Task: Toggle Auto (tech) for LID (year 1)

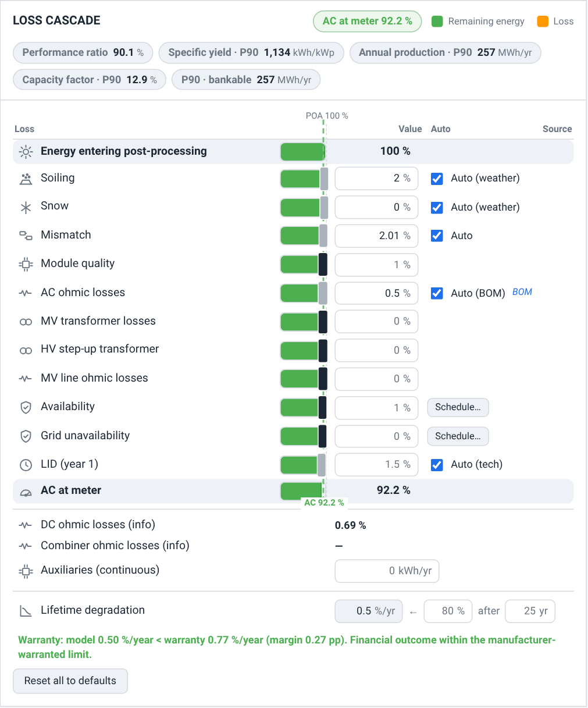Action: (437, 465)
